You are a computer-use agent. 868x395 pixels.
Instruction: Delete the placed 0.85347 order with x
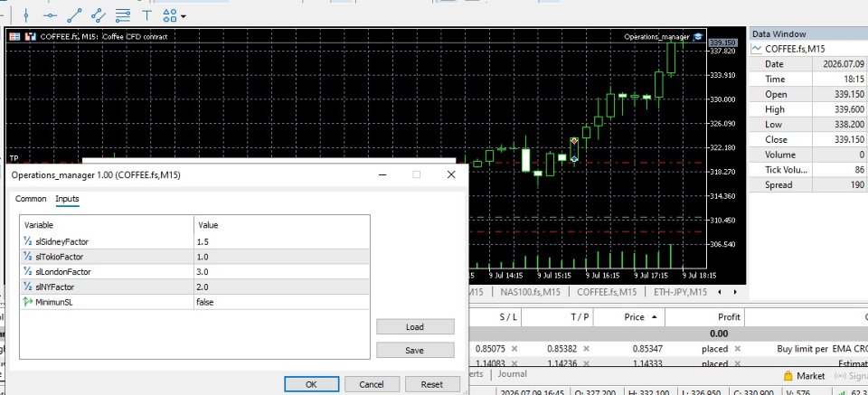click(x=738, y=349)
